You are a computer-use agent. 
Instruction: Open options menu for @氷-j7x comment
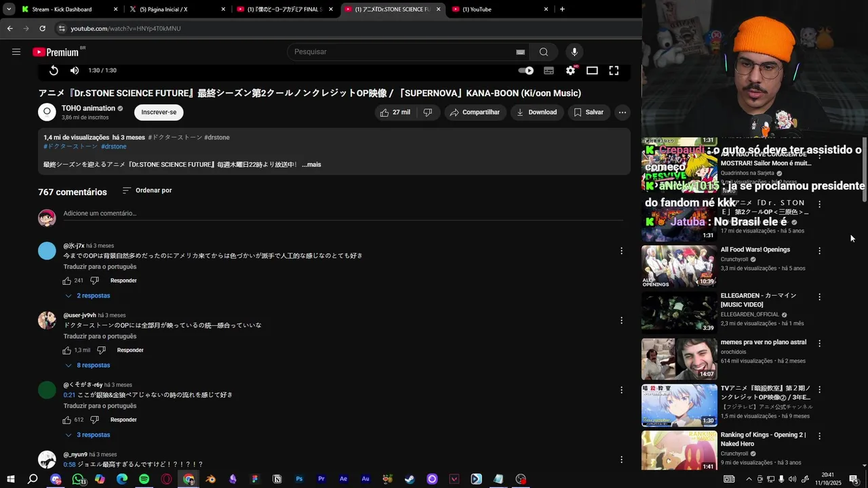point(621,251)
